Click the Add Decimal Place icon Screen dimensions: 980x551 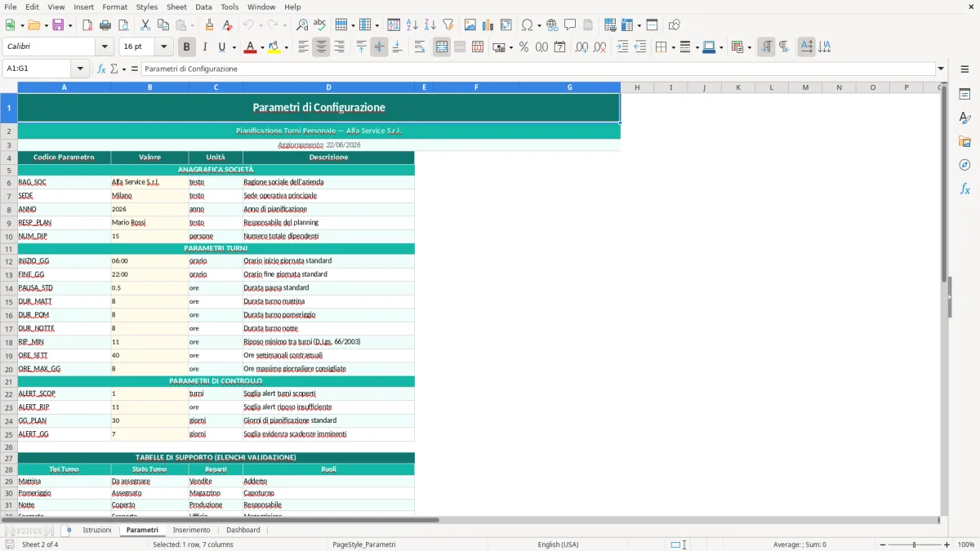click(581, 47)
